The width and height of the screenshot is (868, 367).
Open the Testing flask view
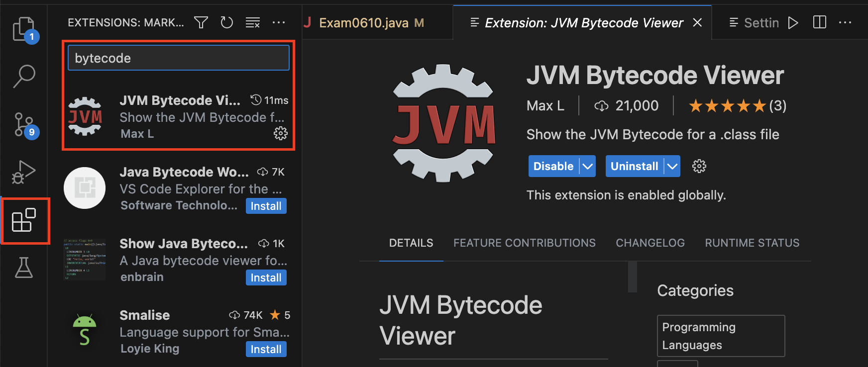[x=24, y=268]
